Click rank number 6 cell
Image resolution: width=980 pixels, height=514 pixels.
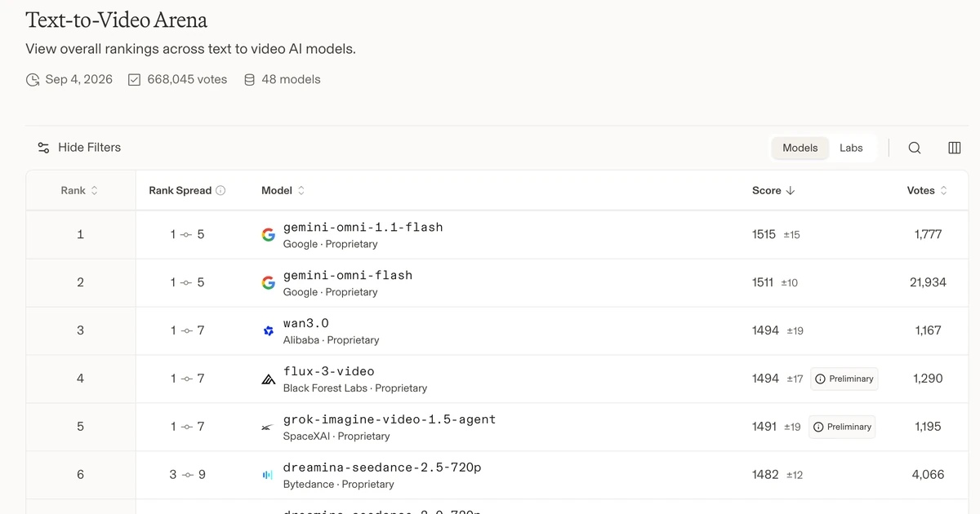pyautogui.click(x=80, y=474)
